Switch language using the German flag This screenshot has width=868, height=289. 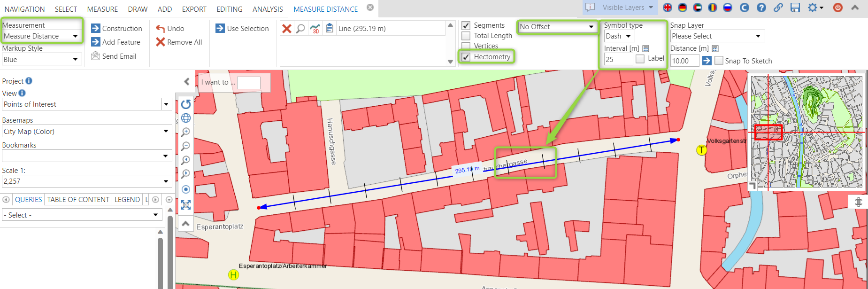[x=683, y=8]
